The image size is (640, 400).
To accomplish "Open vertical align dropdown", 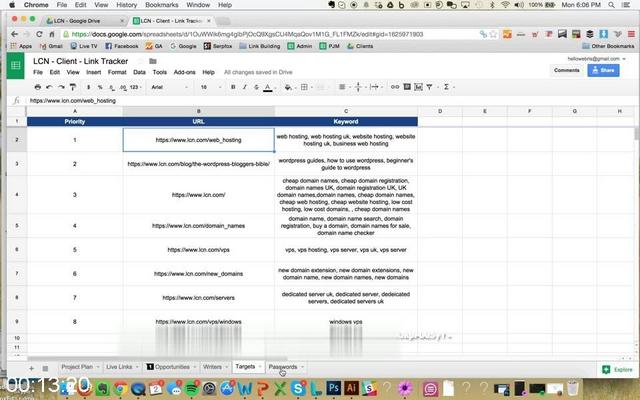I will pyautogui.click(x=358, y=87).
